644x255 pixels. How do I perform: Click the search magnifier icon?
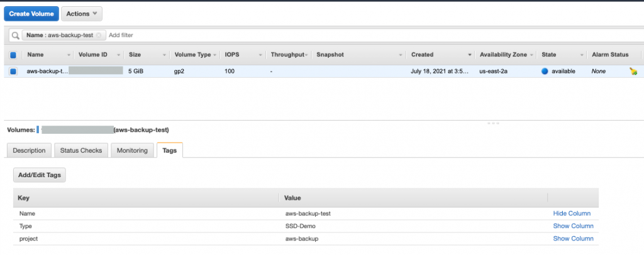click(15, 35)
